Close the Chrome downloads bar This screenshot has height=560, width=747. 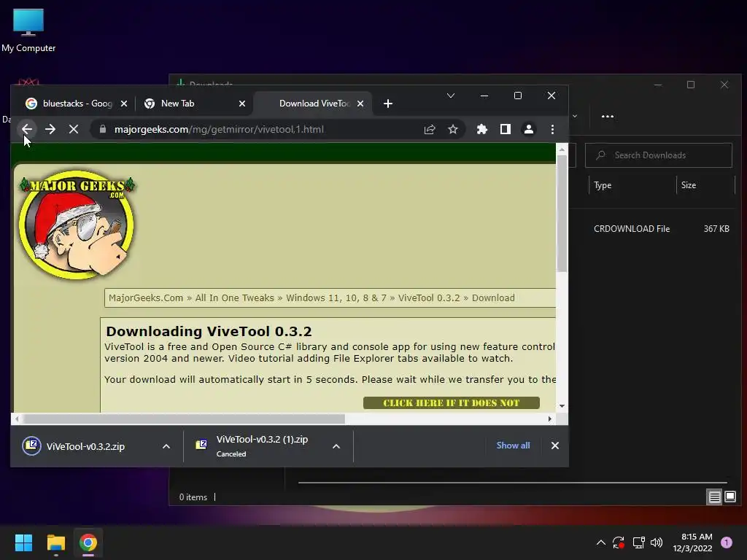(x=555, y=446)
